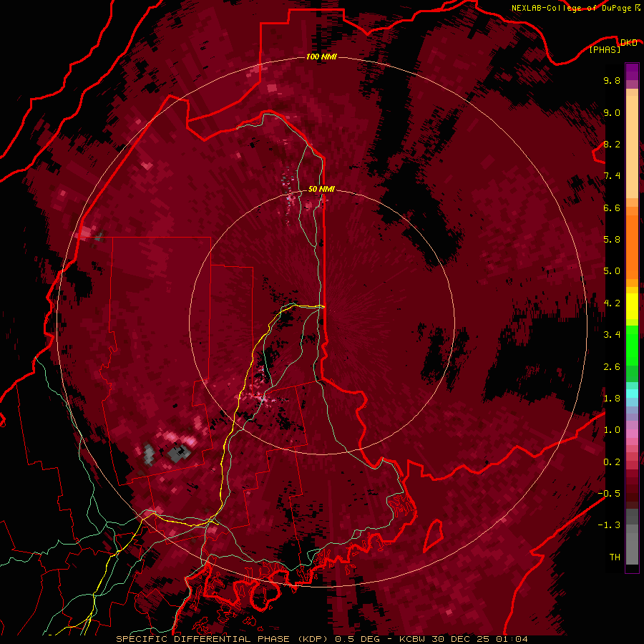The width and height of the screenshot is (644, 644).
Task: Click the 2.6 color scale label
Action: pos(612,367)
